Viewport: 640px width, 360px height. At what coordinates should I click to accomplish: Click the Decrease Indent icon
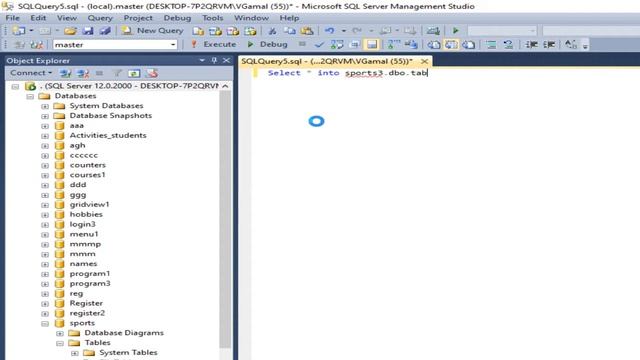pyautogui.click(x=531, y=44)
